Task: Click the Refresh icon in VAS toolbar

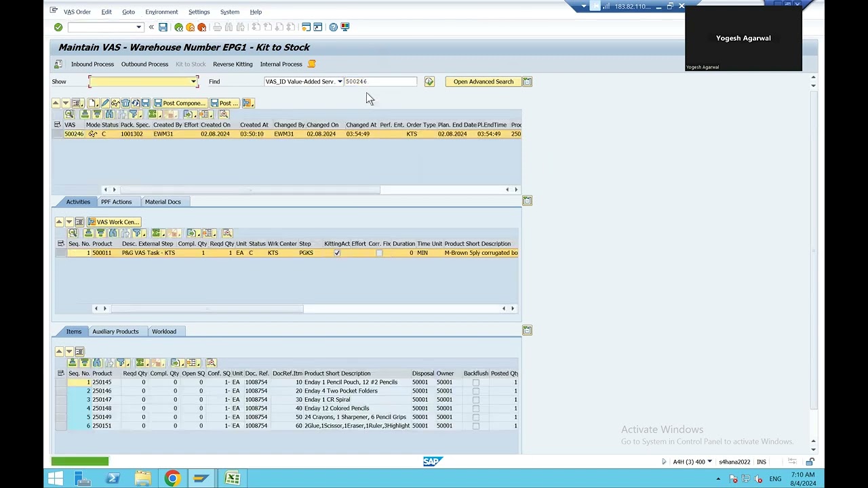Action: [x=136, y=103]
